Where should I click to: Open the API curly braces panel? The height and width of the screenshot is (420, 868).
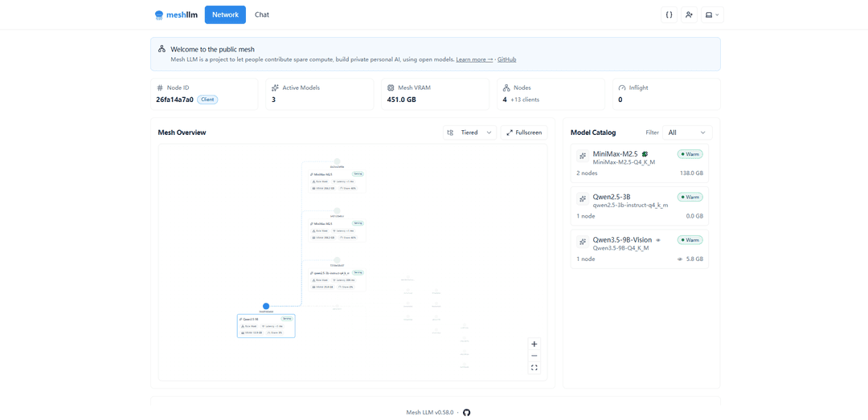[669, 14]
